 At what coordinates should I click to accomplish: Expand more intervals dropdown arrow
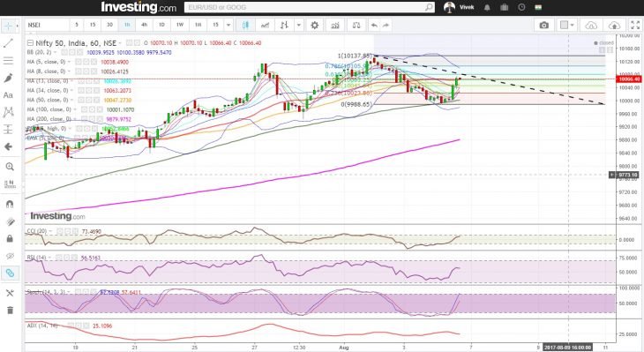(228, 25)
